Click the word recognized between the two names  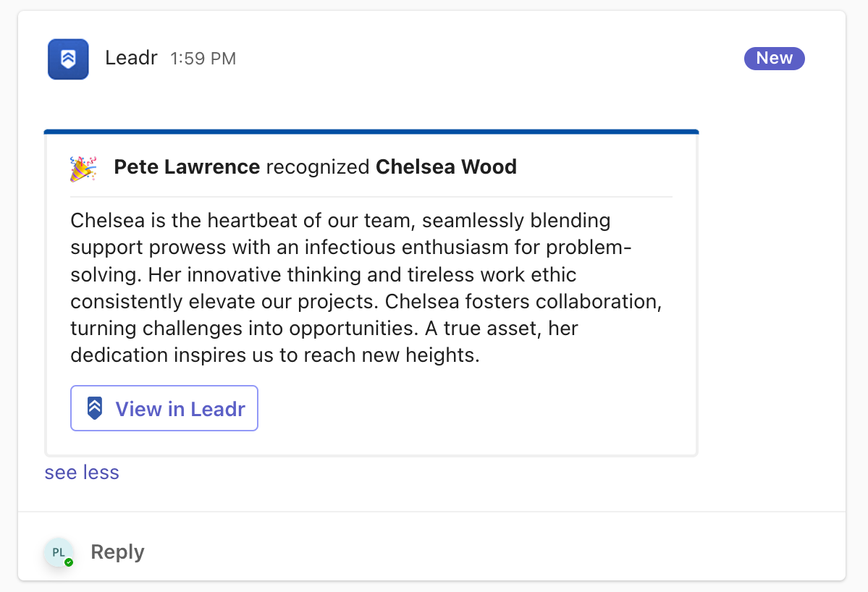coord(317,166)
